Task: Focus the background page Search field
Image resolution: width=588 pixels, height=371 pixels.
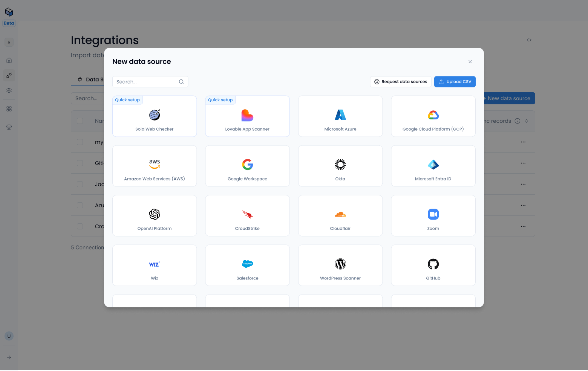Action: tap(87, 98)
